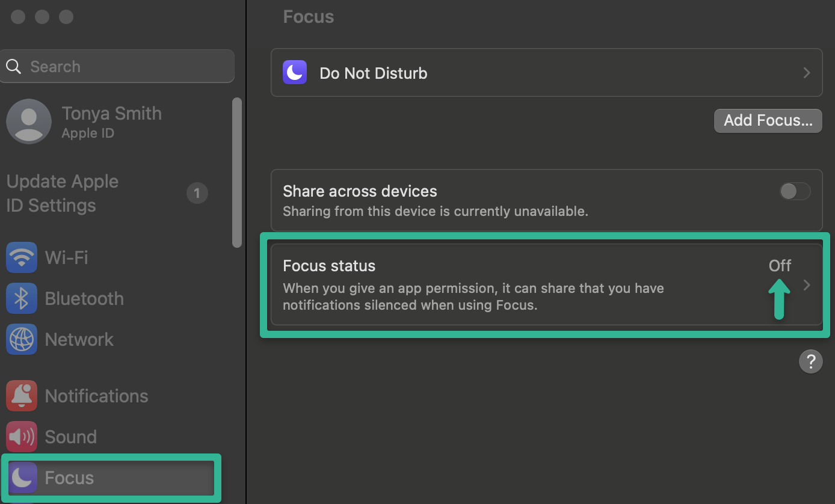The width and height of the screenshot is (835, 504).
Task: Click the Focus crescent moon sidebar icon
Action: pos(22,478)
